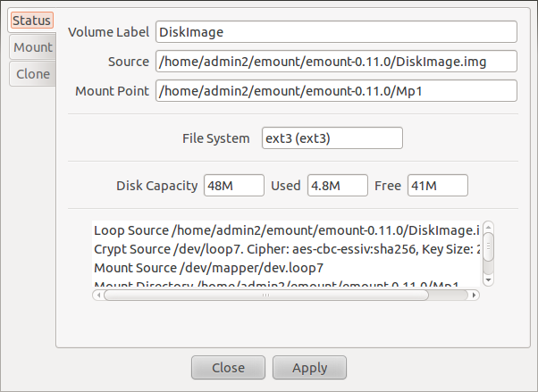Click the horizontal scrollbar left arrow
This screenshot has height=392, width=538.
(x=97, y=295)
